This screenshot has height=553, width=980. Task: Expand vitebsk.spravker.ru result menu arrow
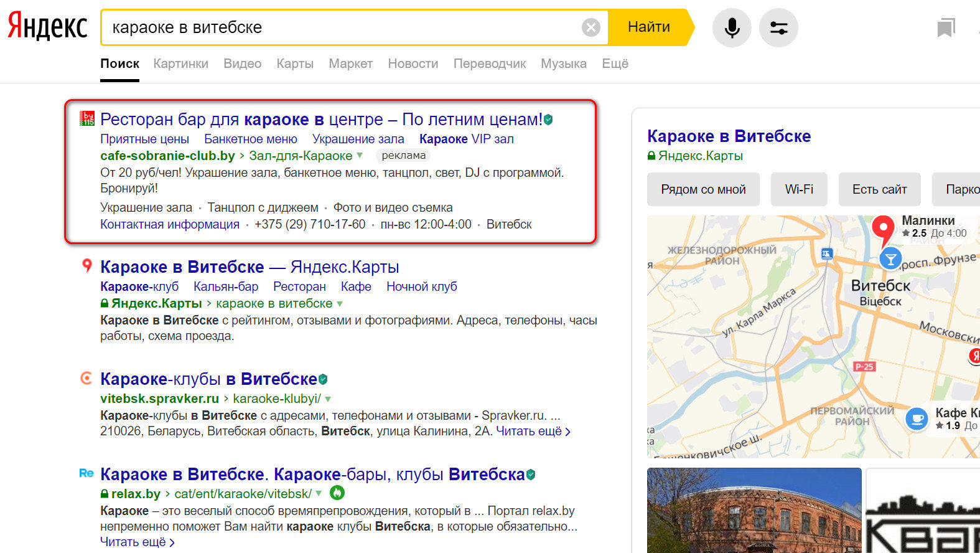click(x=328, y=399)
